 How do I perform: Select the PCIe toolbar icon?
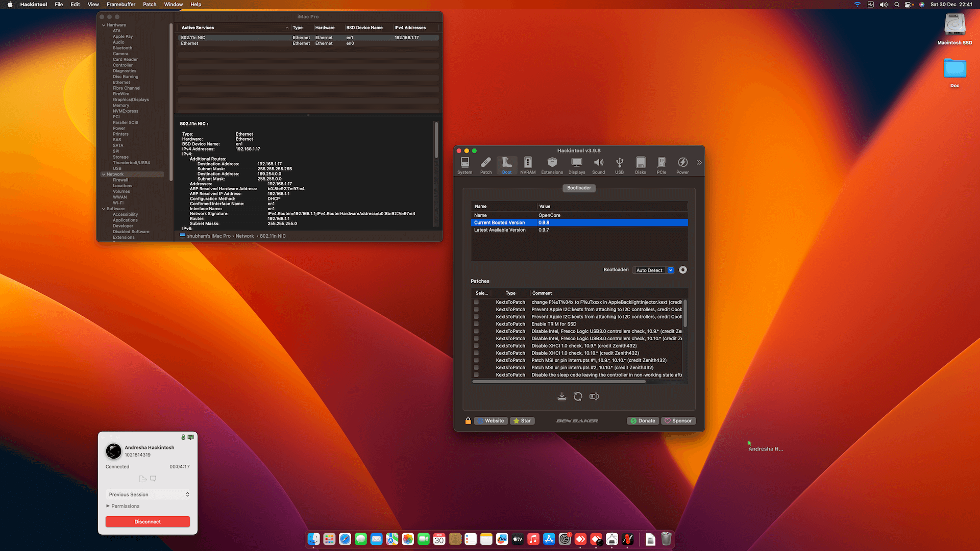tap(661, 165)
